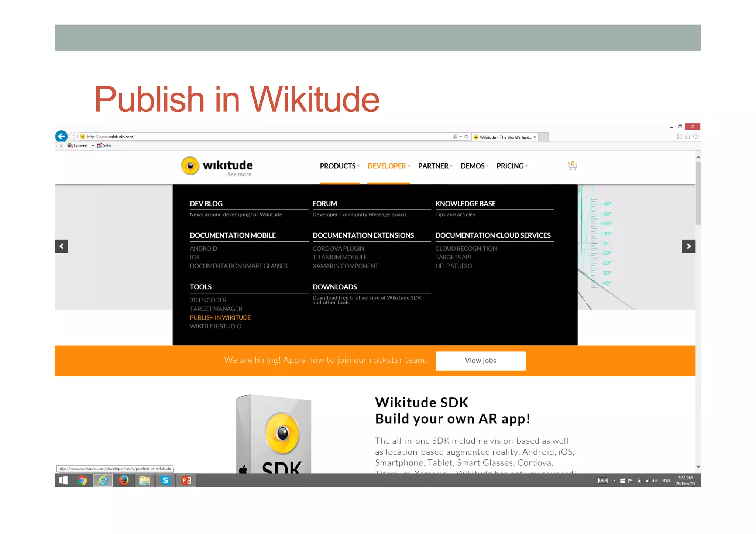
Task: Click the Convert toolbar button
Action: click(x=78, y=146)
